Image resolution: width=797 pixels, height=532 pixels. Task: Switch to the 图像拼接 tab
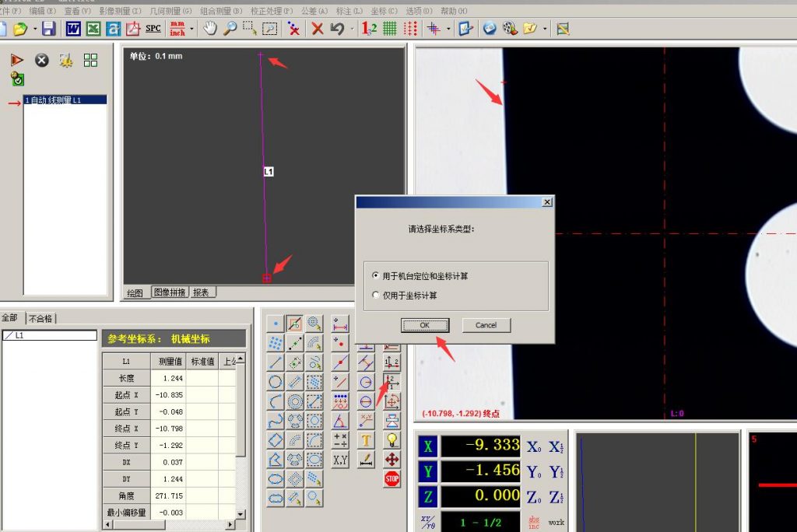coord(170,292)
